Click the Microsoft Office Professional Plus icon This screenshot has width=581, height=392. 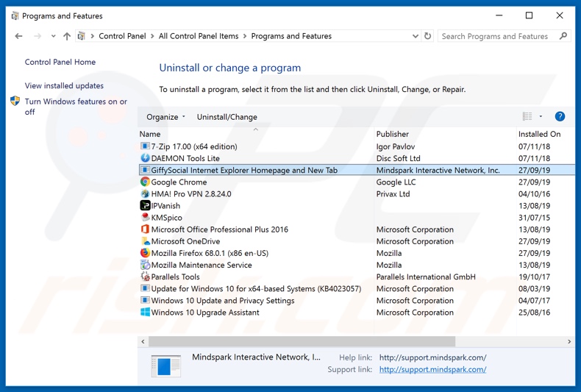click(x=145, y=229)
